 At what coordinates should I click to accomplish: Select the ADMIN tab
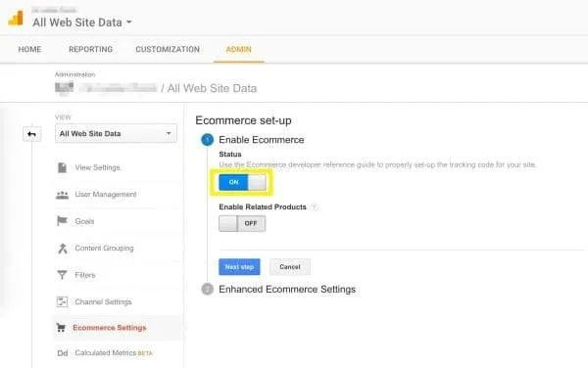tap(238, 49)
